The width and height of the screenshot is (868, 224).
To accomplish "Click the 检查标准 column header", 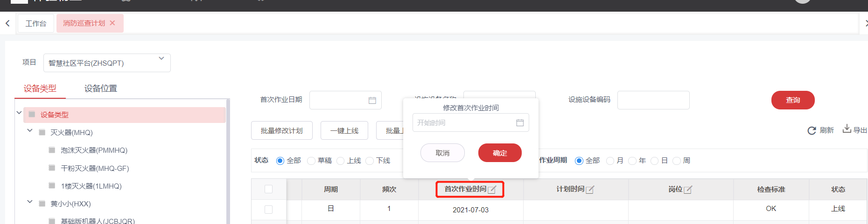I will tap(771, 189).
